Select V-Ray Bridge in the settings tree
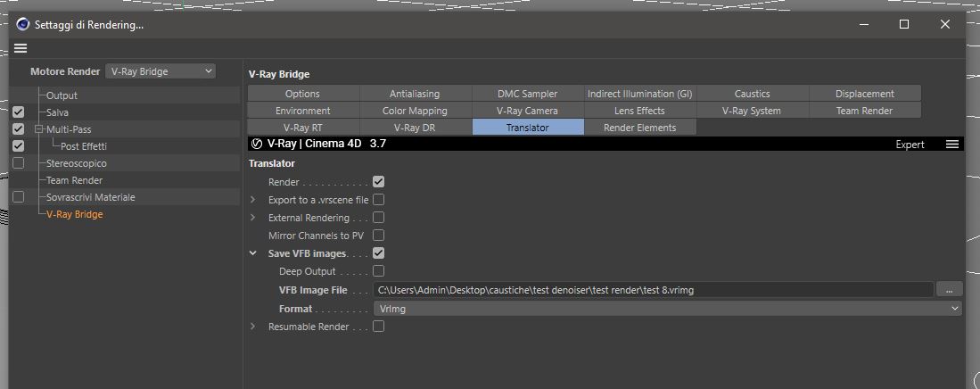The image size is (980, 389). tap(74, 214)
